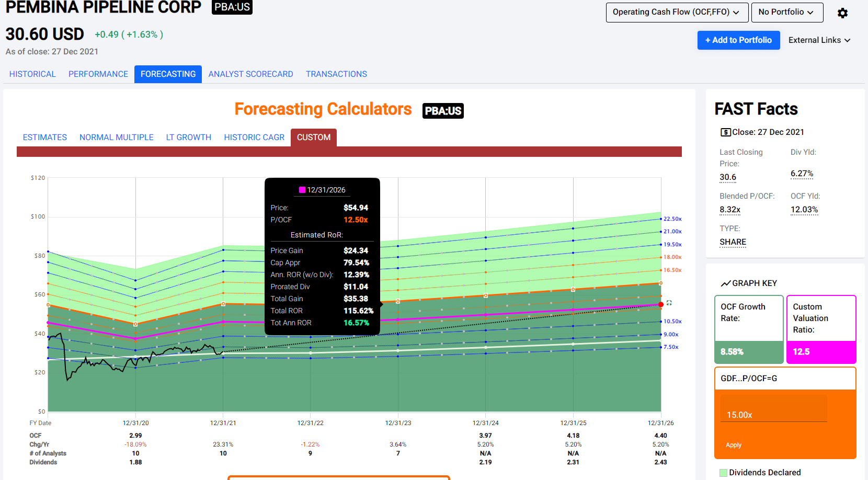Toggle the Dividends Declared legend swatch
This screenshot has height=480, width=868.
tap(724, 473)
